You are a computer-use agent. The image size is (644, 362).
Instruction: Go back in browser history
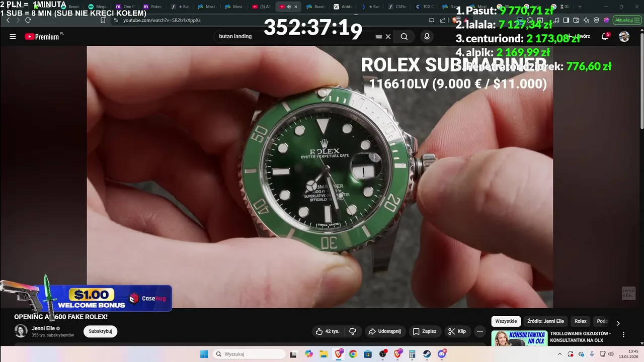(8, 20)
